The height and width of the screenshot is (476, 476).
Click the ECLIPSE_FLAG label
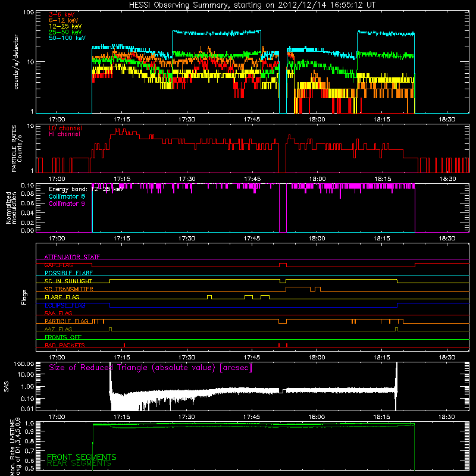(x=65, y=305)
